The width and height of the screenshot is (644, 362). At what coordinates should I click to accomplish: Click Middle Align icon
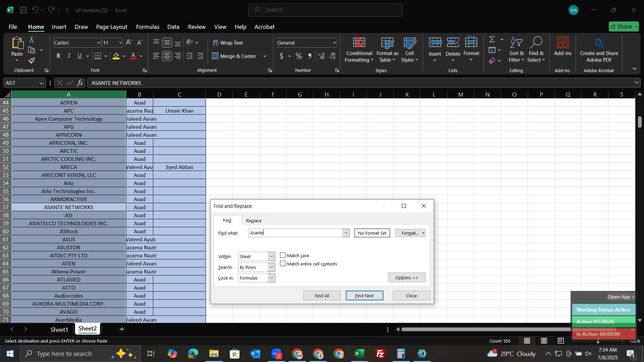167,43
